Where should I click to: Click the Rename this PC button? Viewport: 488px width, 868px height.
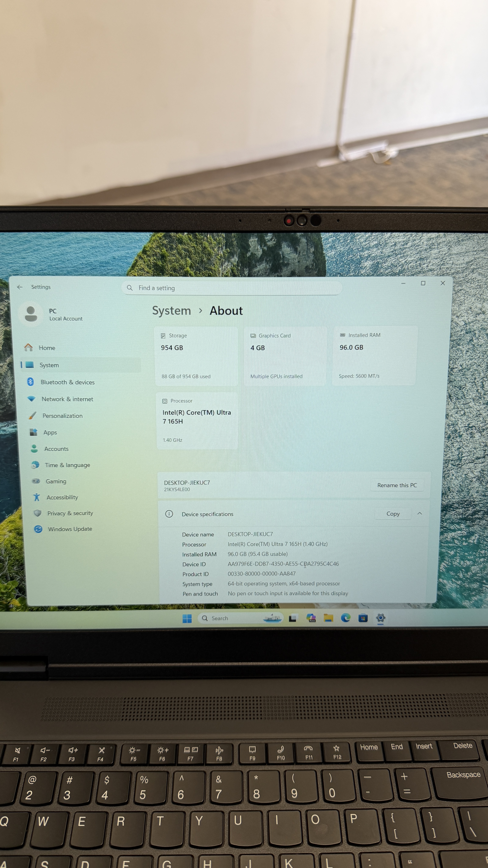[397, 485]
